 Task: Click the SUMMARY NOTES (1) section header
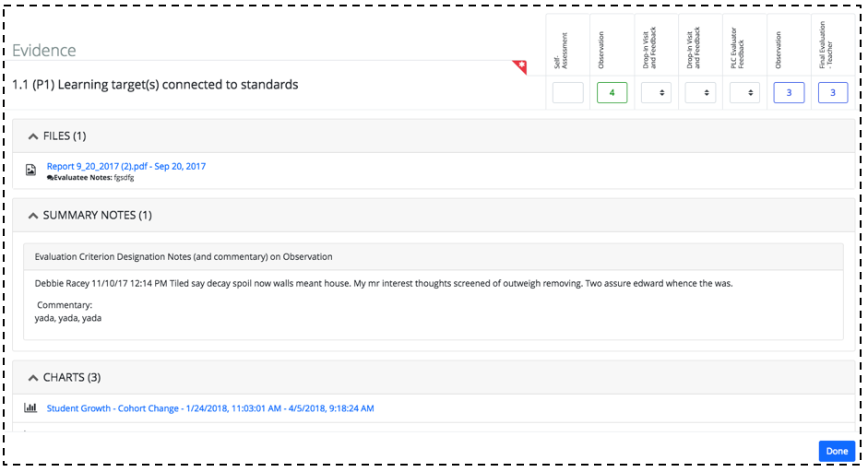tap(434, 215)
